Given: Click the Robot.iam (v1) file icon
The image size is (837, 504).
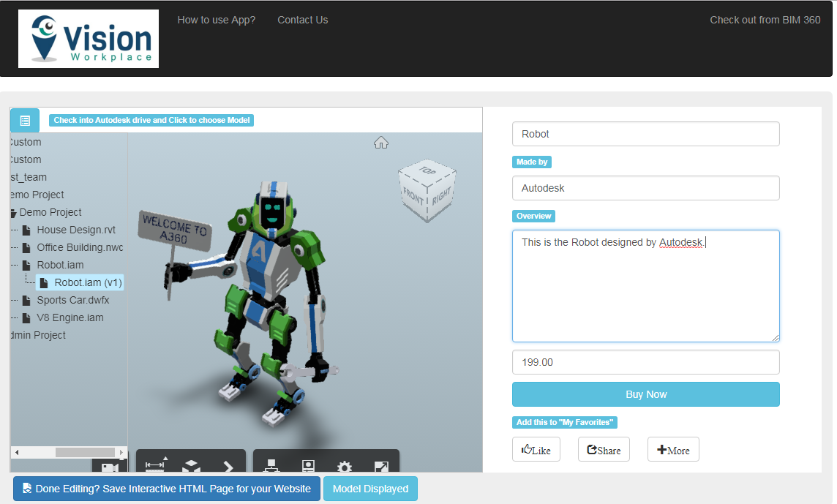Looking at the screenshot, I should (x=44, y=283).
